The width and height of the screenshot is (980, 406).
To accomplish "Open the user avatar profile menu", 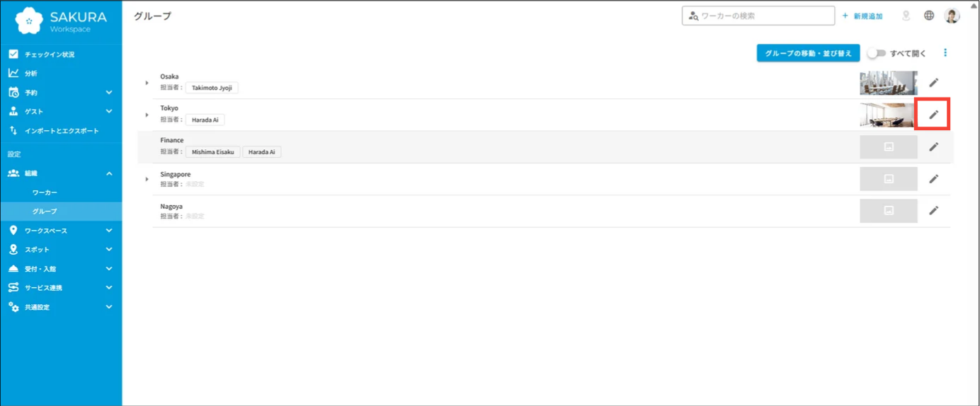I will 952,16.
